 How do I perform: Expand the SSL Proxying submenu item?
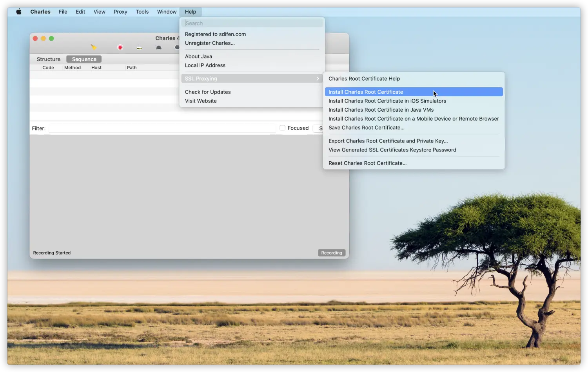(x=252, y=79)
